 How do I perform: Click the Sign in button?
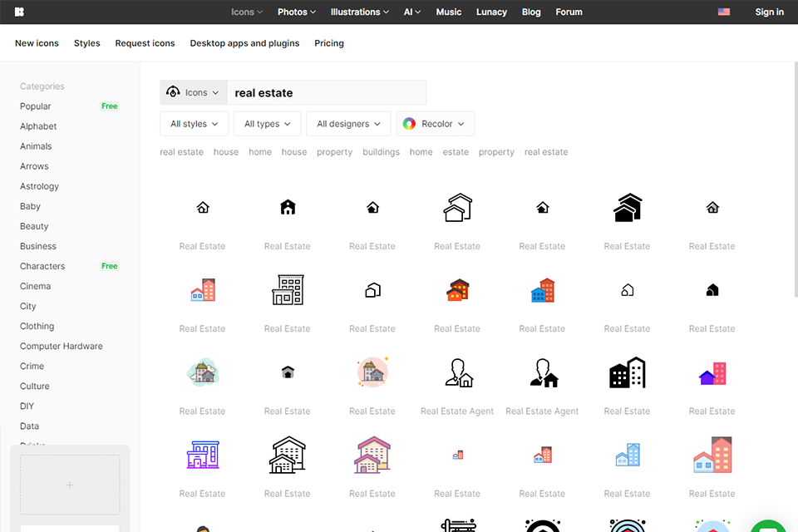coord(769,12)
